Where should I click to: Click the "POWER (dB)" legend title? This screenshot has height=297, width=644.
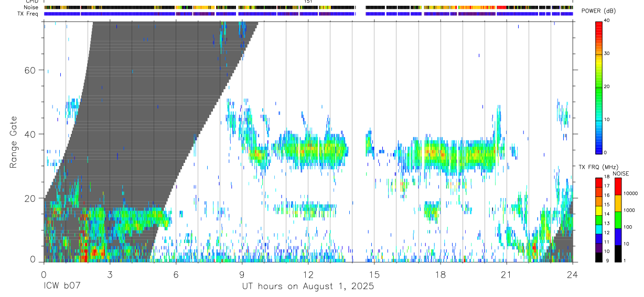click(598, 11)
